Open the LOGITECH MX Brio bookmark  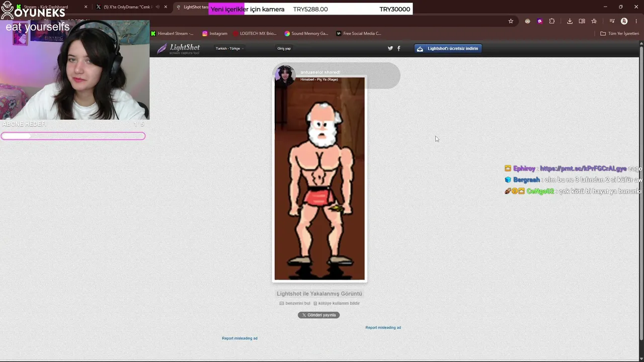(x=255, y=34)
